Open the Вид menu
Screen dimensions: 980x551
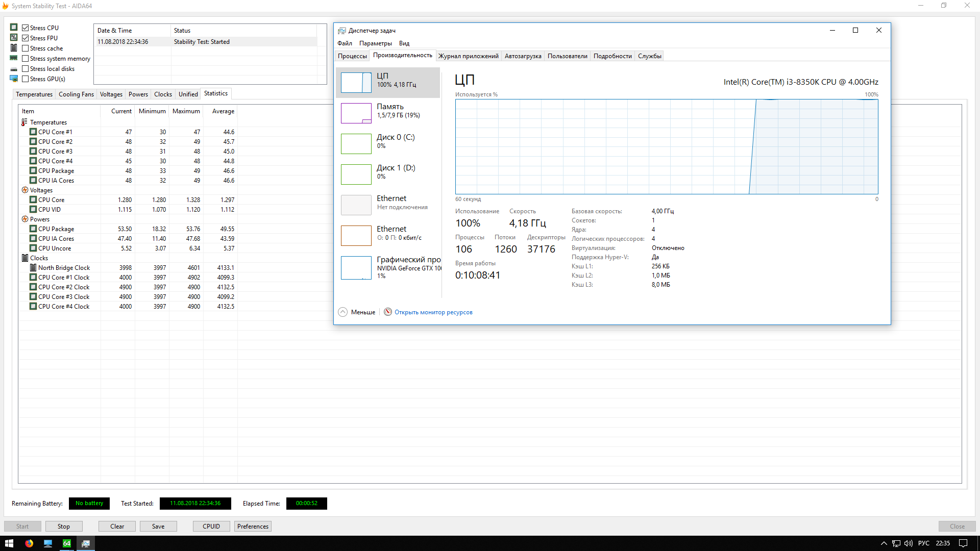[404, 43]
